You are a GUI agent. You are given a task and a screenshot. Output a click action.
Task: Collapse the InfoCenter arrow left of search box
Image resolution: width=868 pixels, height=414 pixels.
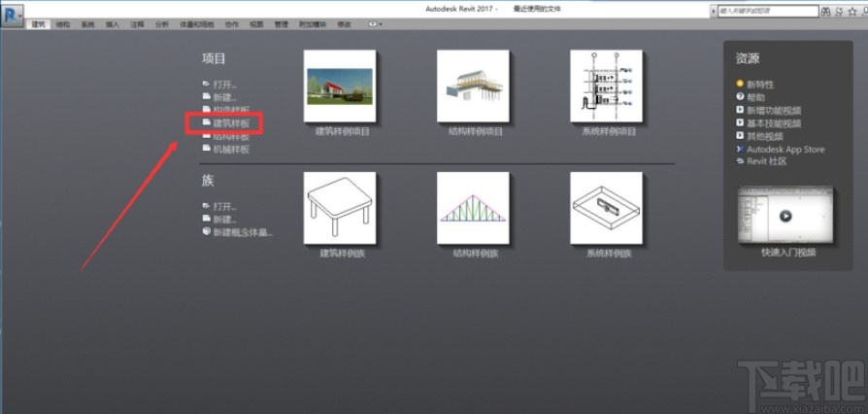714,11
